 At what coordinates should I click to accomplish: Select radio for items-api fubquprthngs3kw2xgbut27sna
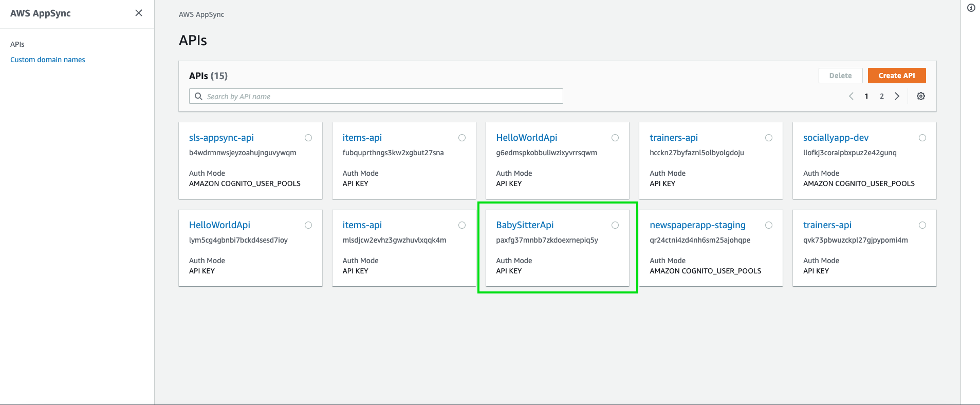pyautogui.click(x=462, y=138)
